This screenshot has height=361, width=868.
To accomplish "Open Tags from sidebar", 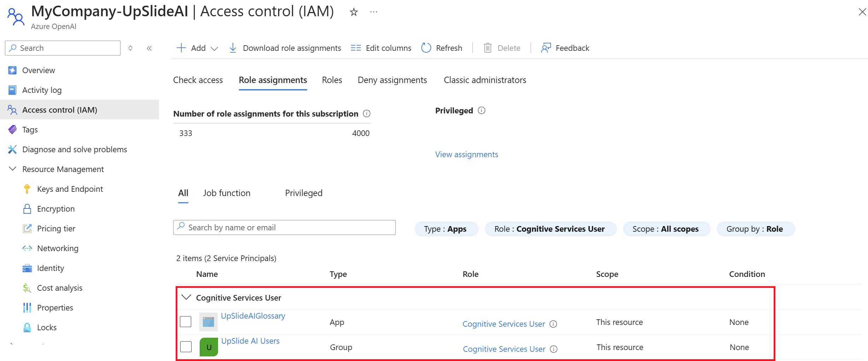I will pos(30,130).
